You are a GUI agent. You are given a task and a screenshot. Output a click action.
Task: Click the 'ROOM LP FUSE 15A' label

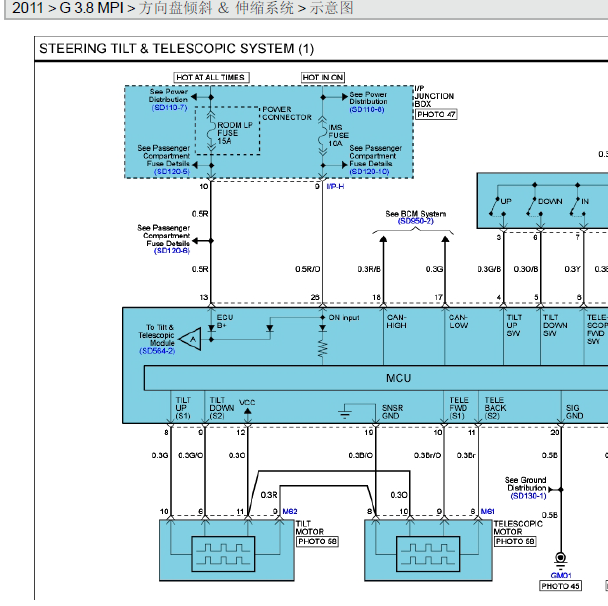pyautogui.click(x=234, y=133)
